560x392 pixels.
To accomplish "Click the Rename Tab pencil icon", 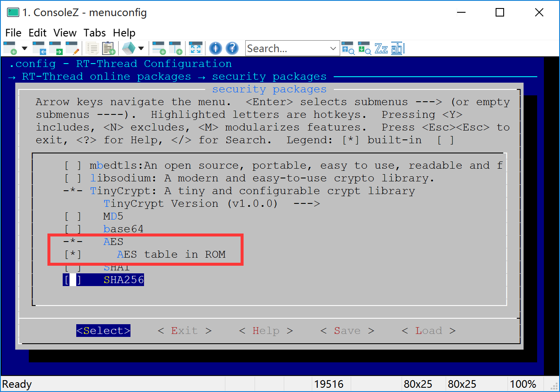I will click(x=72, y=48).
